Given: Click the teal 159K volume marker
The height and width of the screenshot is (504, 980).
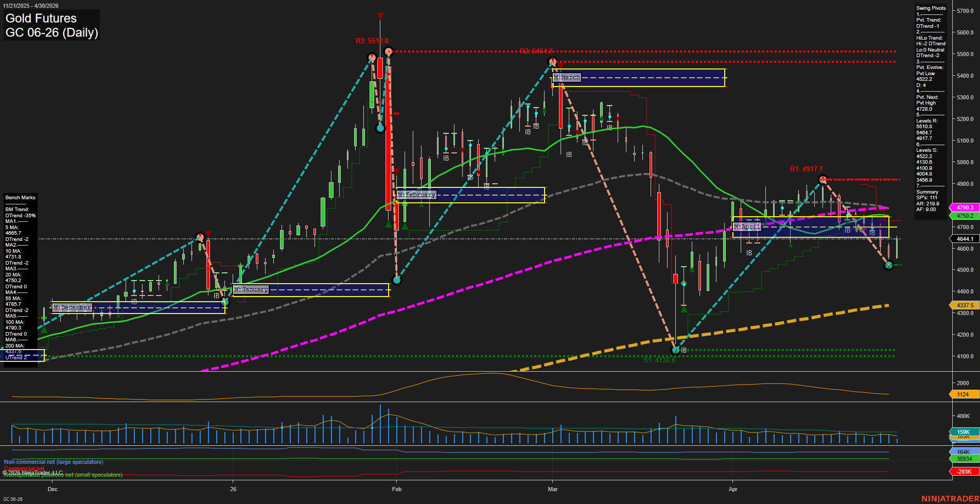Looking at the screenshot, I should 964,432.
